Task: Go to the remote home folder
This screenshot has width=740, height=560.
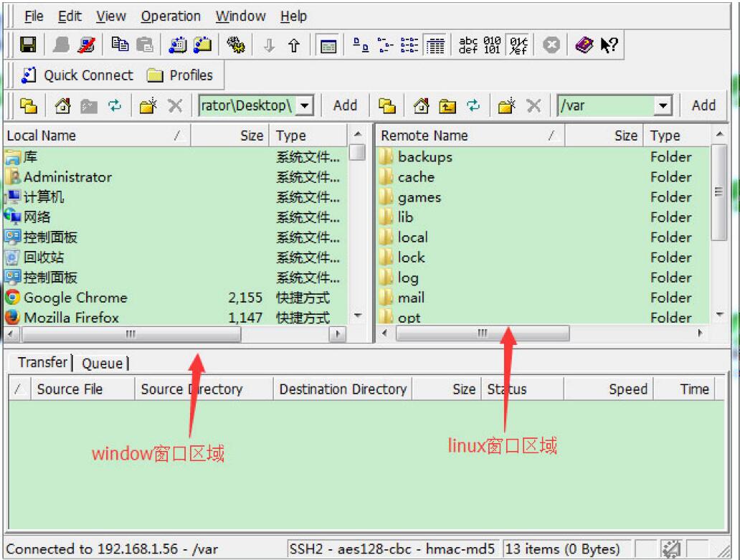Action: 422,106
